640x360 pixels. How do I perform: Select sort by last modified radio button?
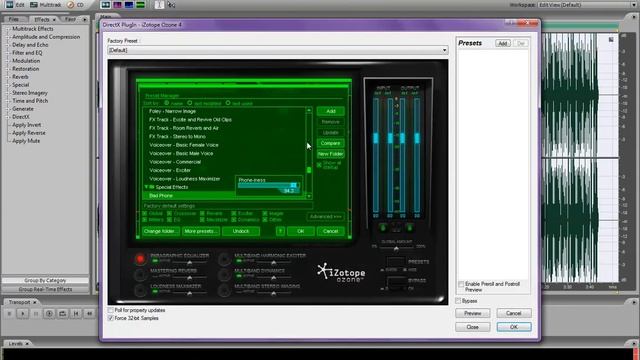coord(189,103)
